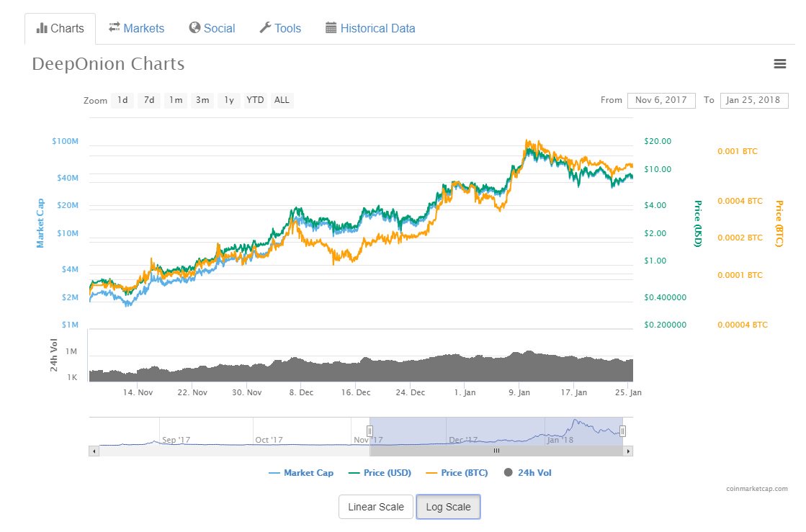The image size is (806, 532).
Task: Switch to Log Scale
Action: click(x=448, y=507)
